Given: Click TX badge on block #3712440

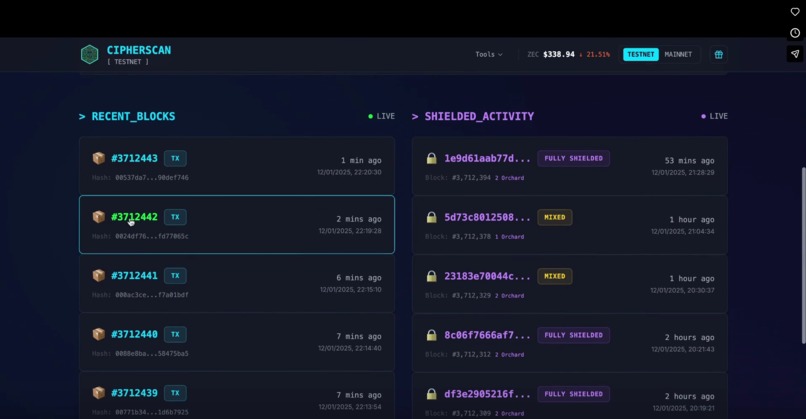Looking at the screenshot, I should point(175,334).
